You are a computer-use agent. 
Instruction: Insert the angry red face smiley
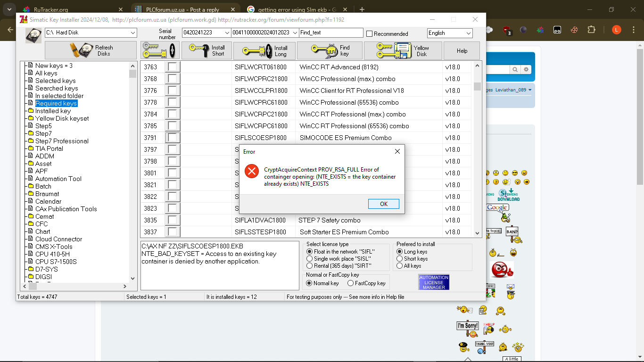pyautogui.click(x=502, y=270)
